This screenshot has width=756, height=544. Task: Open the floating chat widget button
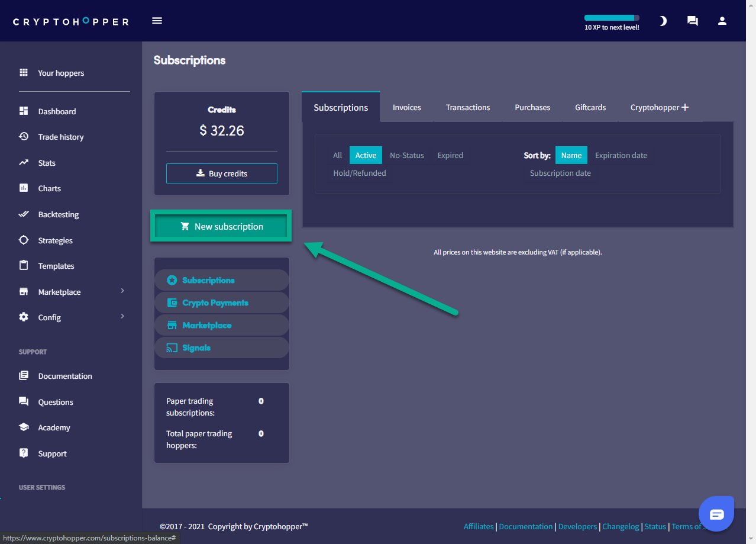tap(716, 514)
